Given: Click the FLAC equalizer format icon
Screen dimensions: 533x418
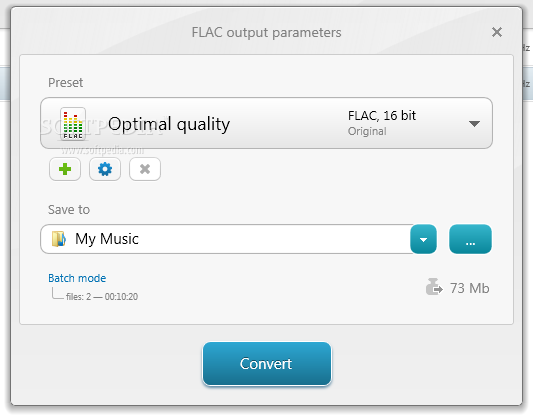Looking at the screenshot, I should (73, 124).
